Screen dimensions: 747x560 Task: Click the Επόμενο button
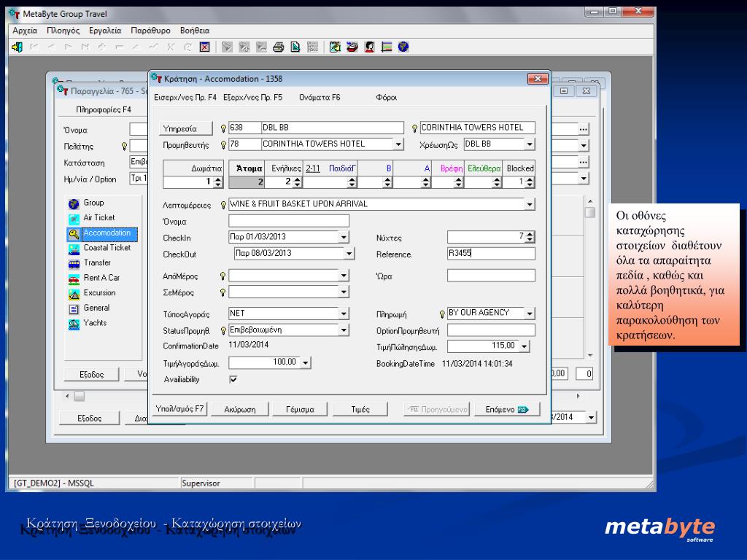coord(507,410)
